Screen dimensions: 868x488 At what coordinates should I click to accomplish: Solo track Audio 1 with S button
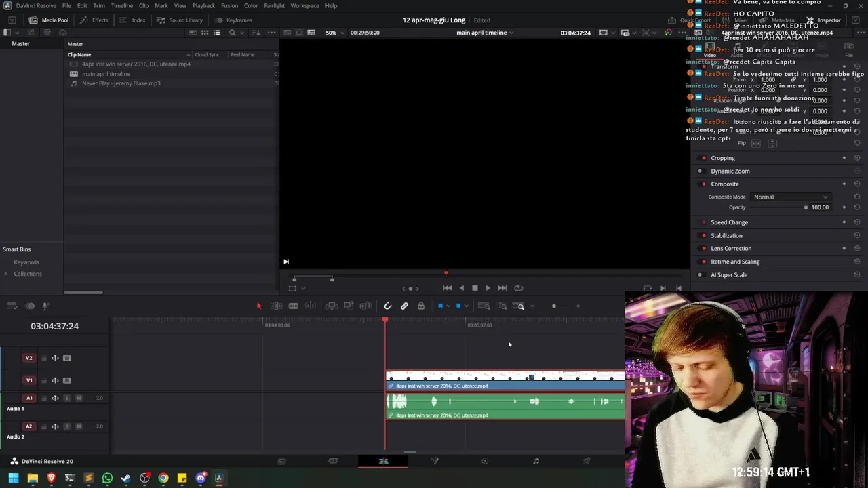(x=67, y=398)
